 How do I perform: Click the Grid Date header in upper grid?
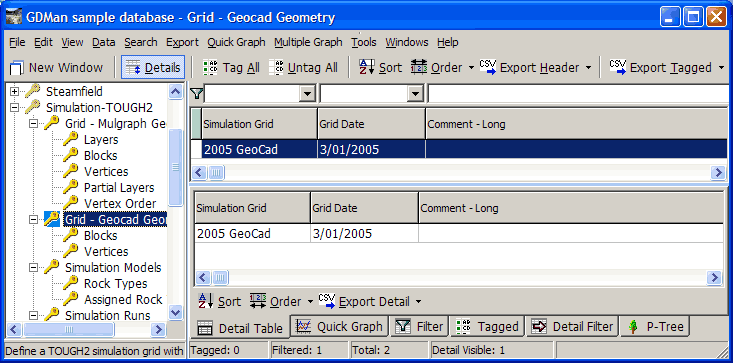[371, 124]
